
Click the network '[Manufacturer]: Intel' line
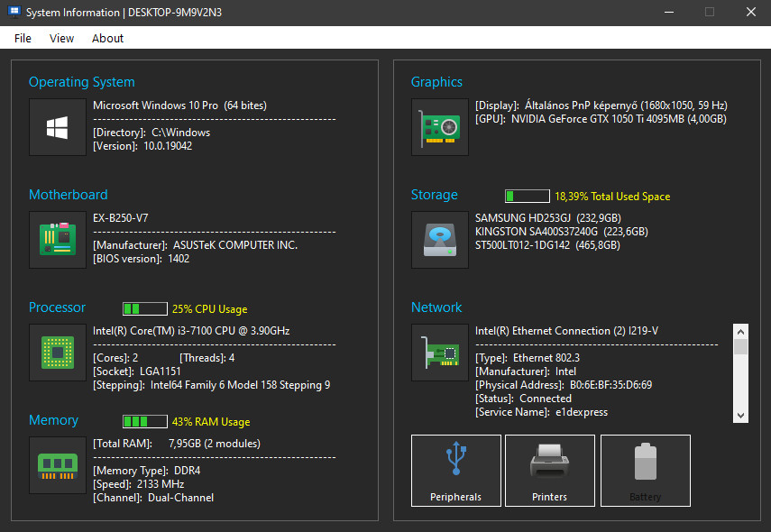pos(526,371)
